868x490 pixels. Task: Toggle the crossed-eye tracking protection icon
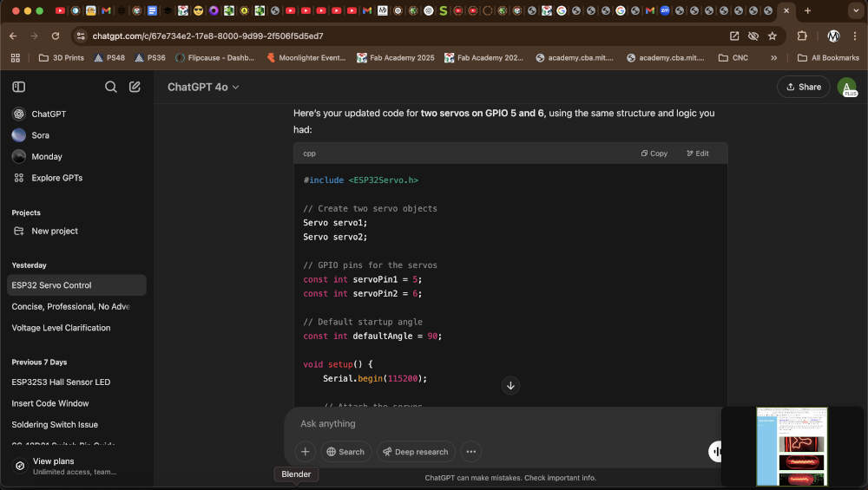[753, 36]
